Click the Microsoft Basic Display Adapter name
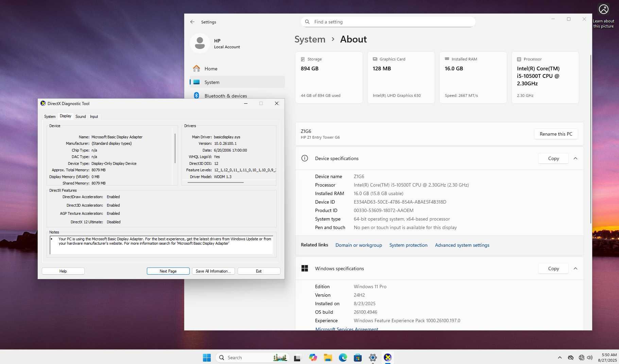This screenshot has height=364, width=619. [x=117, y=137]
